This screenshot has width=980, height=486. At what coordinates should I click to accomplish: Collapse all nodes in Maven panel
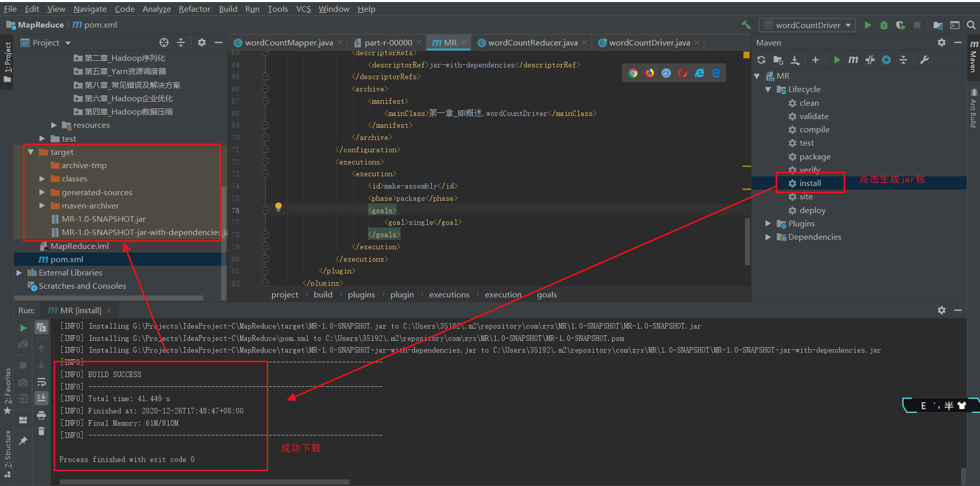(903, 60)
